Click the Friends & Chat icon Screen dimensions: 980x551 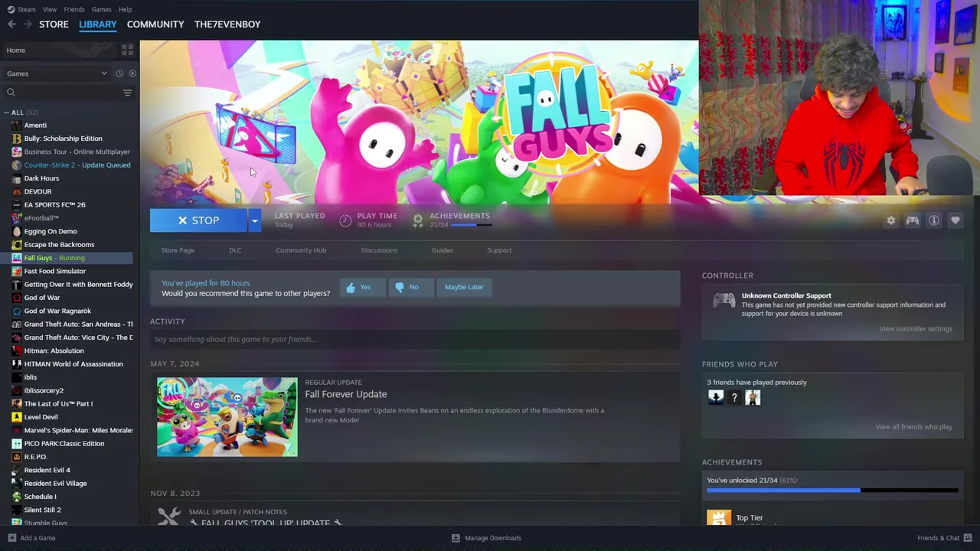coord(968,538)
